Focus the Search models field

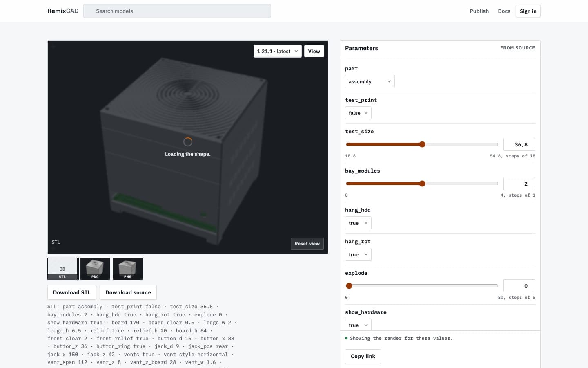[177, 11]
